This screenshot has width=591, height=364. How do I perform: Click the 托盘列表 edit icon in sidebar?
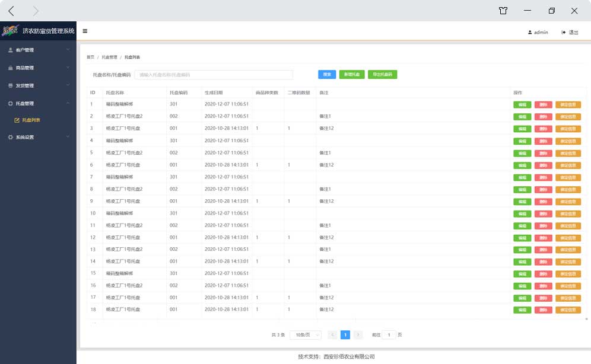tap(17, 120)
